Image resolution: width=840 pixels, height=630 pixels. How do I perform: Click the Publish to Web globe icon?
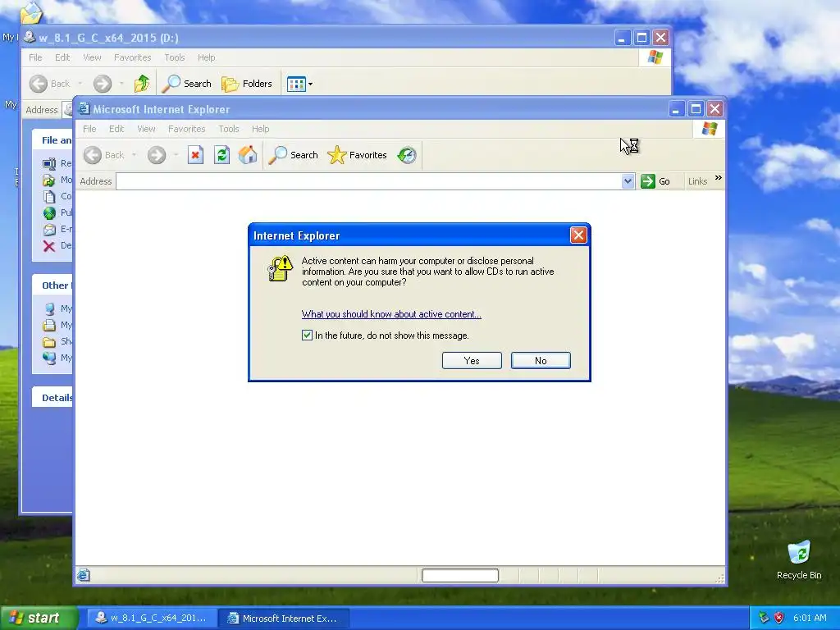coord(49,213)
